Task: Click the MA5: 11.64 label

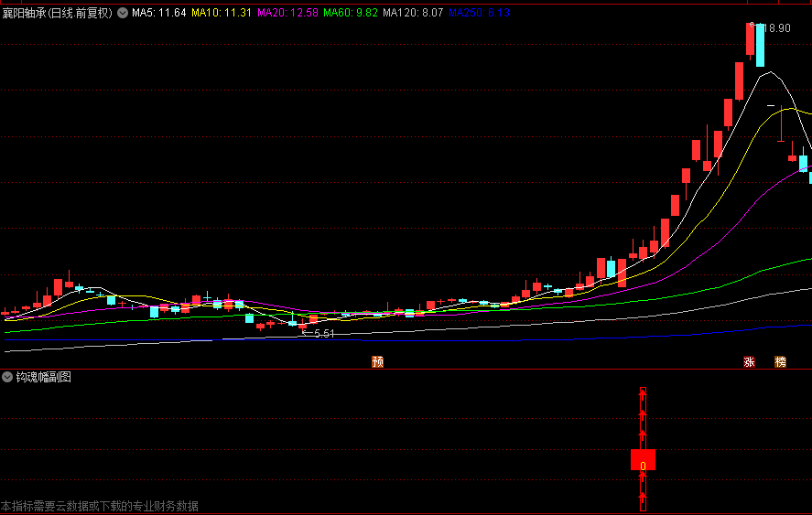Action: [x=158, y=13]
